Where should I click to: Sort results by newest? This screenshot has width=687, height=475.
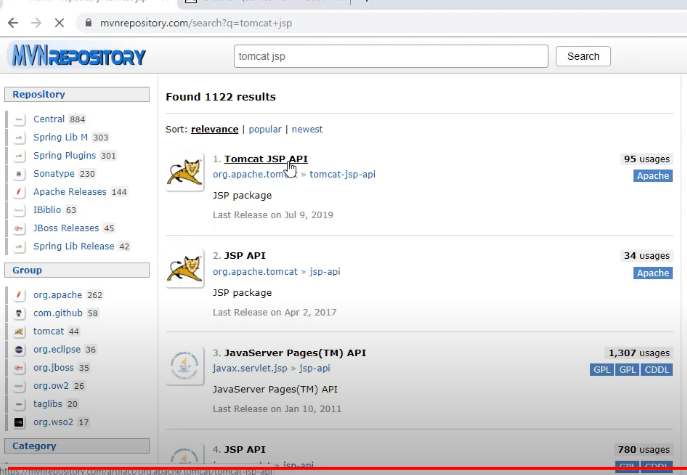click(307, 129)
